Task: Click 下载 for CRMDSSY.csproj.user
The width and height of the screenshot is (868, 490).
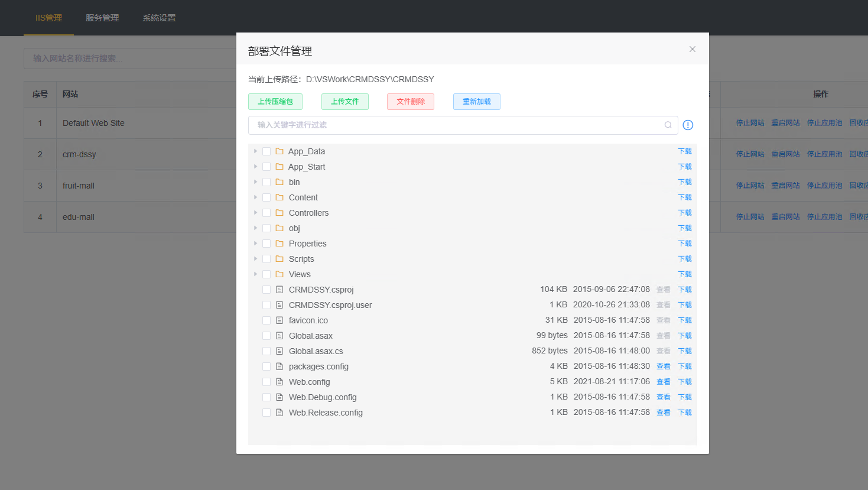Action: tap(685, 305)
